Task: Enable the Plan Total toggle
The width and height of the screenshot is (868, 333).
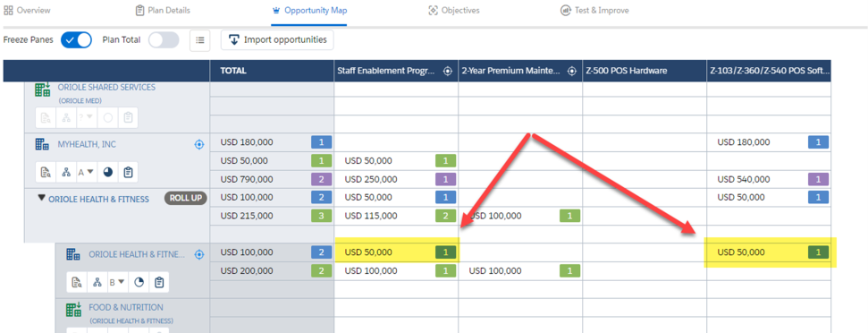Action: pyautogui.click(x=164, y=40)
